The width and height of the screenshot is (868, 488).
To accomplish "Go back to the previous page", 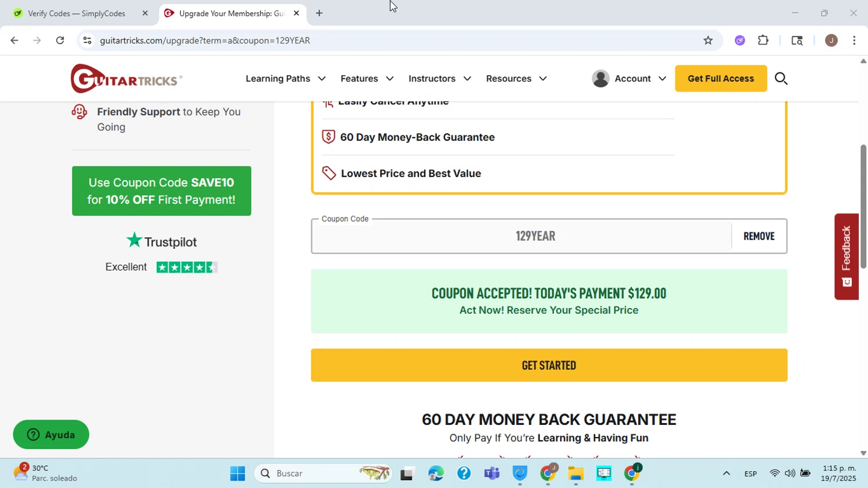I will tap(14, 41).
